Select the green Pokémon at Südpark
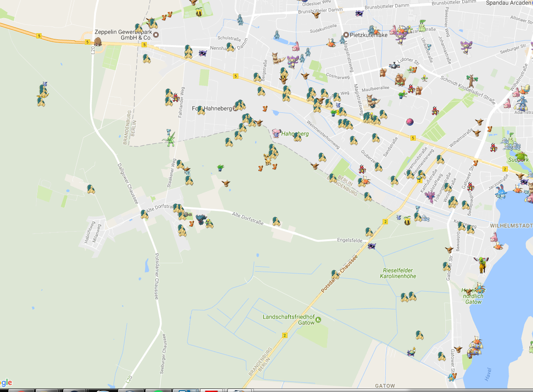The image size is (533, 392). pyautogui.click(x=521, y=157)
